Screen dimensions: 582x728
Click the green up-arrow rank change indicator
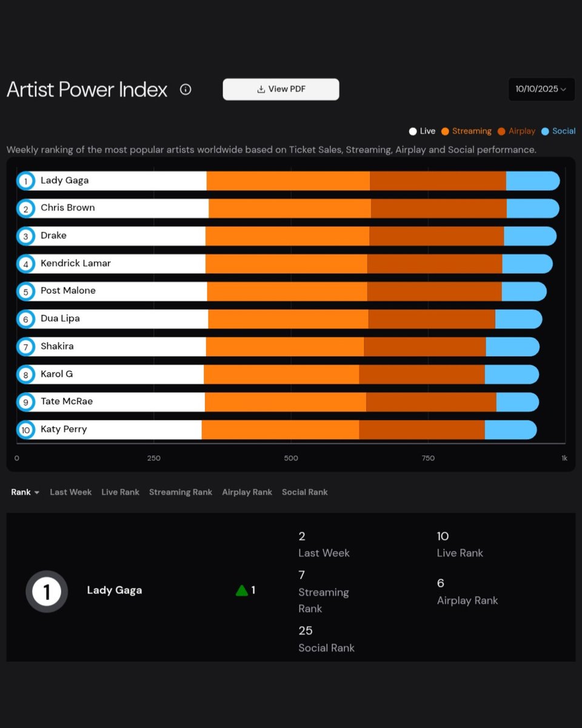pos(242,590)
